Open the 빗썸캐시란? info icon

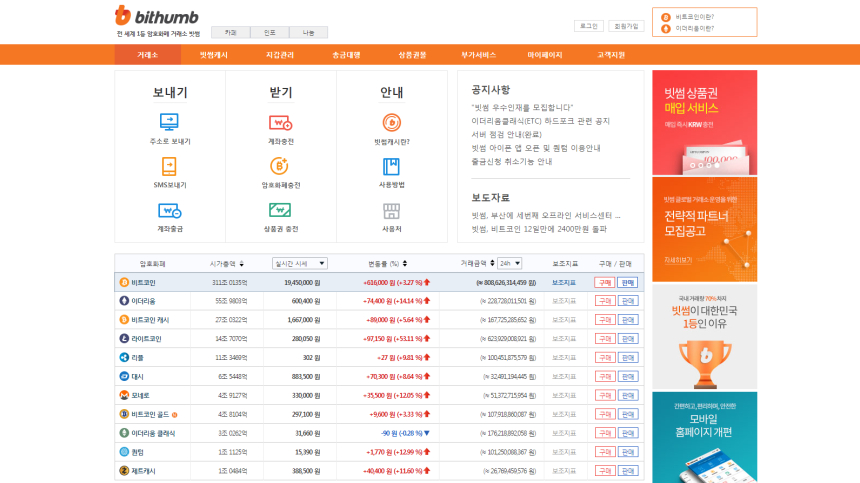coord(392,122)
